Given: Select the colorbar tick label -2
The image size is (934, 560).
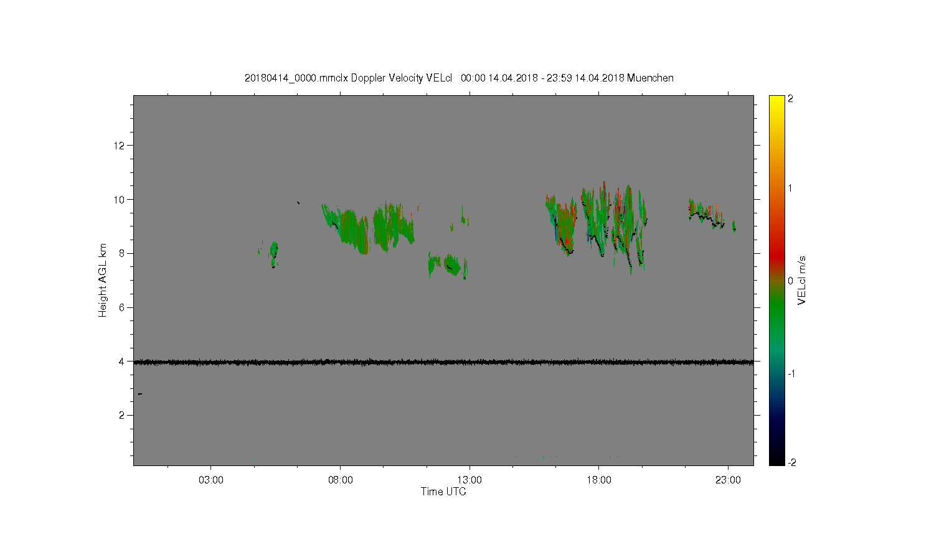Looking at the screenshot, I should [792, 462].
